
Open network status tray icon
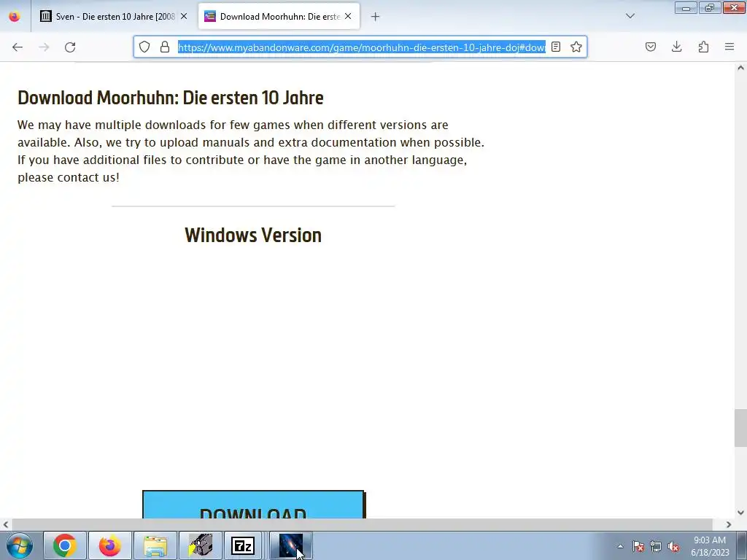[656, 546]
